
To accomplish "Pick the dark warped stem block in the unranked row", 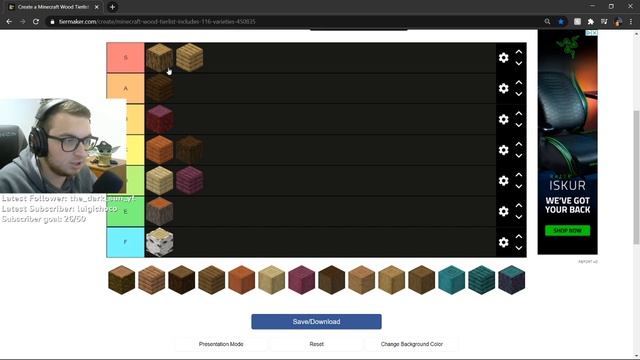I will [511, 280].
